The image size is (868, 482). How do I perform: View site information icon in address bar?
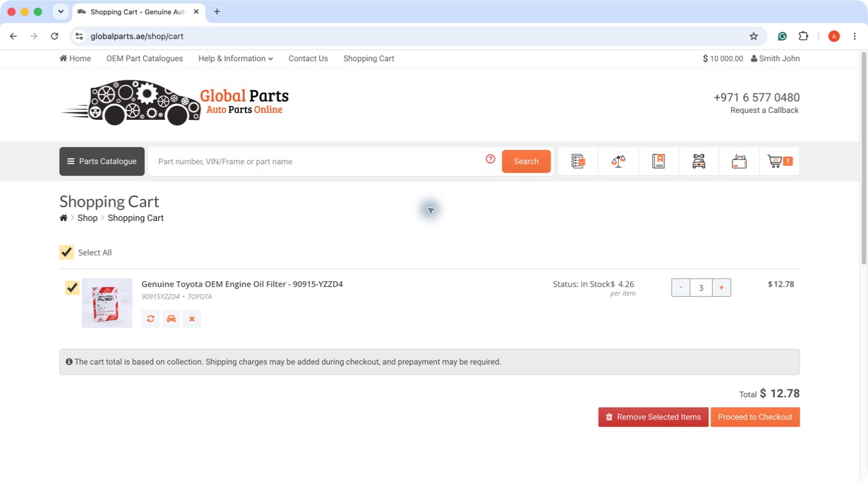[79, 36]
